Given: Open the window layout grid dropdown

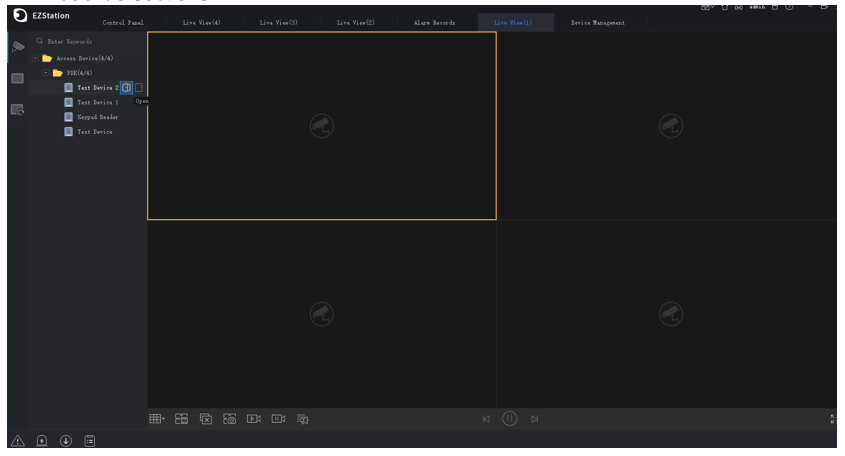Looking at the screenshot, I should click(x=157, y=419).
